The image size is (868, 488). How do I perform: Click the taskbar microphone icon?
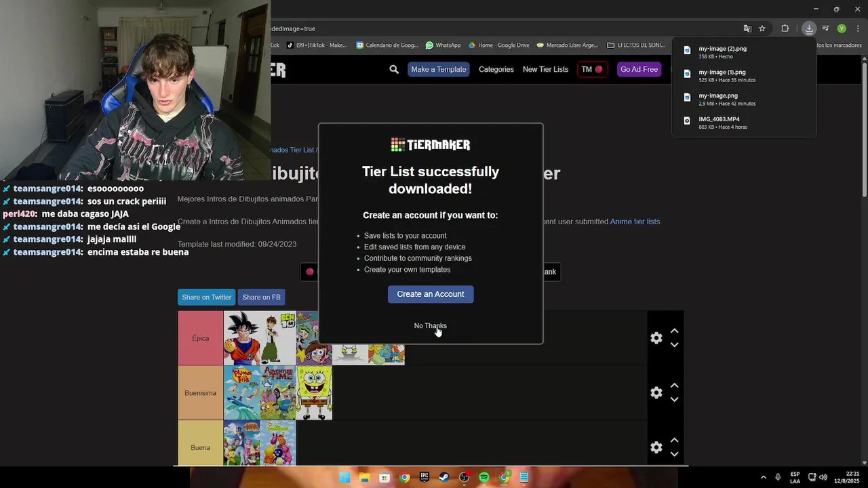(x=778, y=477)
